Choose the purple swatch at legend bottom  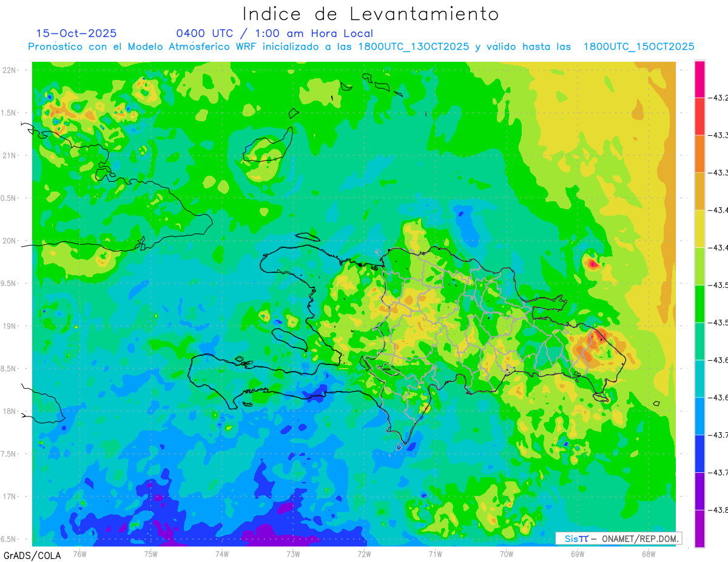pyautogui.click(x=699, y=529)
